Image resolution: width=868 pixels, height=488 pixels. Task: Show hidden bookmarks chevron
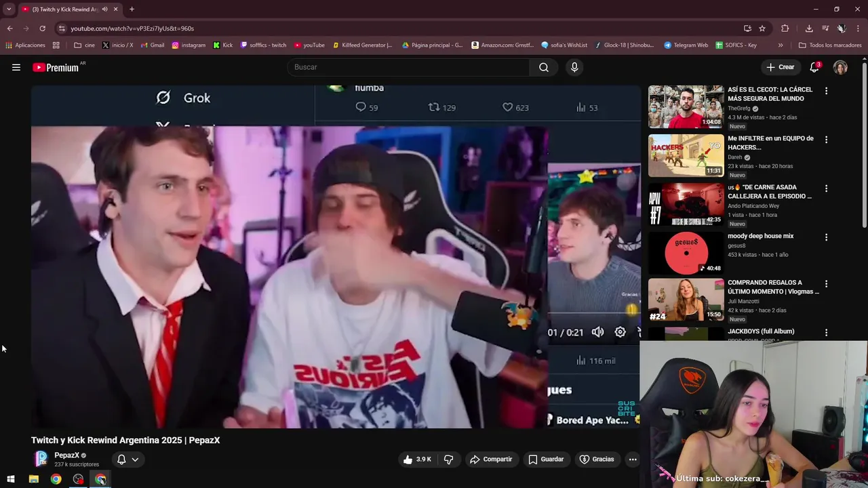click(x=781, y=45)
